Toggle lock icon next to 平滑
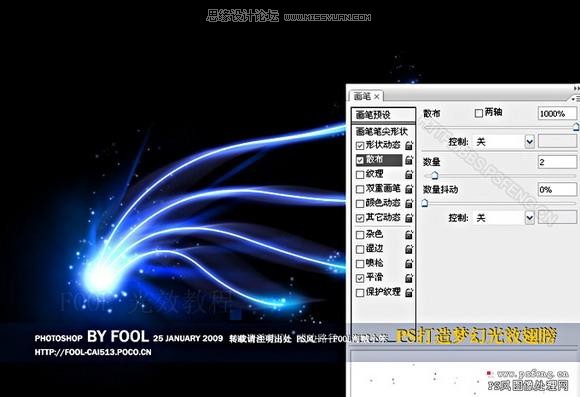This screenshot has height=397, width=580. 409,278
